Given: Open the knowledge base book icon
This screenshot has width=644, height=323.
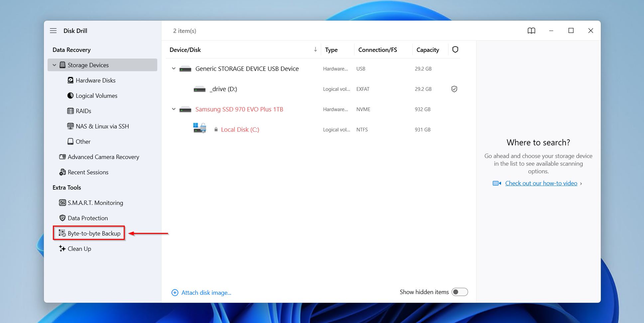Looking at the screenshot, I should 532,31.
